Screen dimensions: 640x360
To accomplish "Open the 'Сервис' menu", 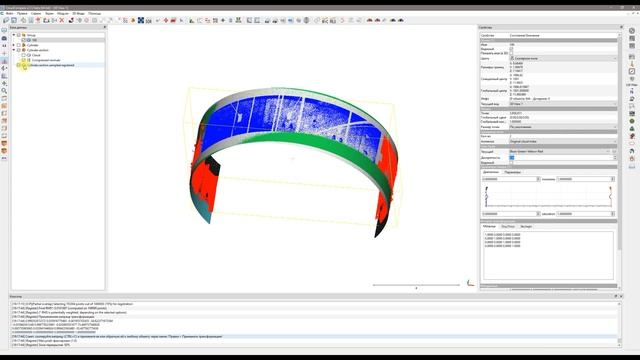I will coord(36,13).
